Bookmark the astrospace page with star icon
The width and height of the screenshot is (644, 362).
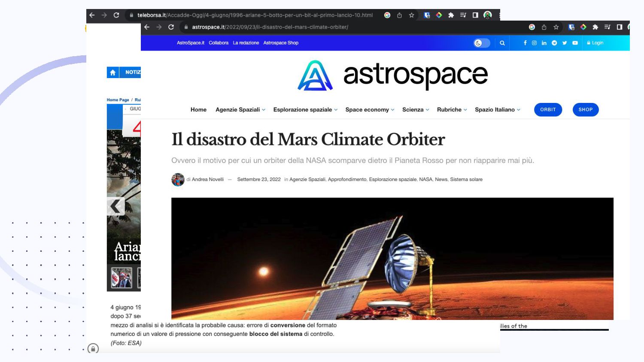coord(556,27)
